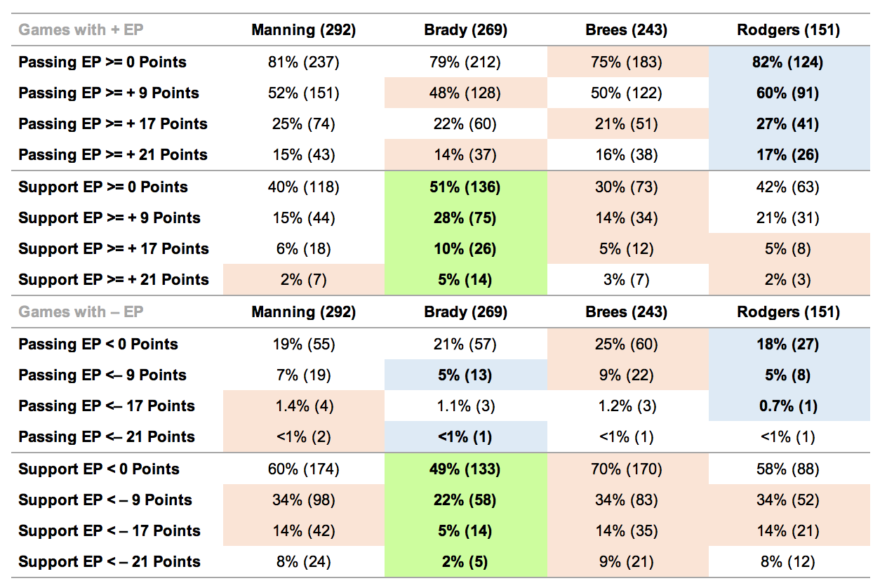Select Brees' "70% (170)" cell
887x588 pixels.
pos(627,469)
